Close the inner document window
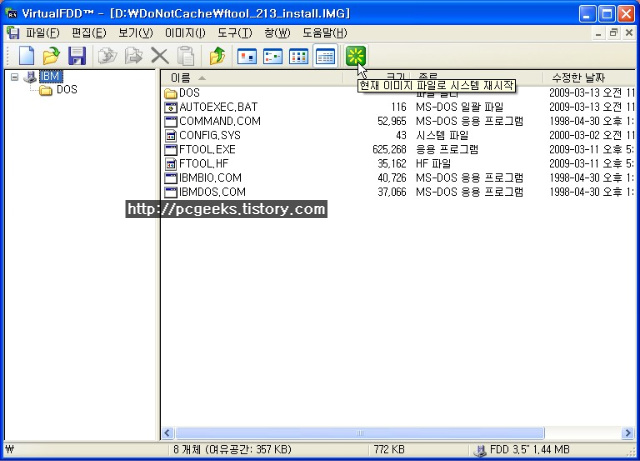Screen dimensions: 640x461 pos(629,33)
